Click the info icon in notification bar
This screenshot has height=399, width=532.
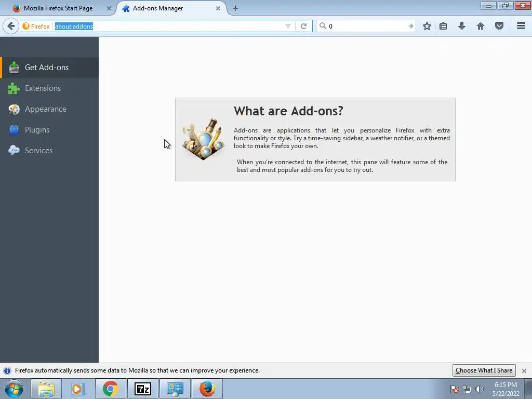point(7,370)
